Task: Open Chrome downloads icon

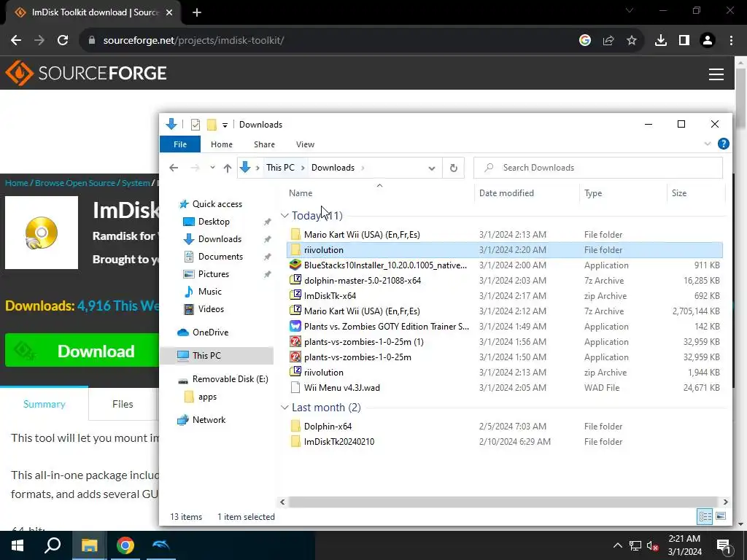Action: [x=660, y=41]
